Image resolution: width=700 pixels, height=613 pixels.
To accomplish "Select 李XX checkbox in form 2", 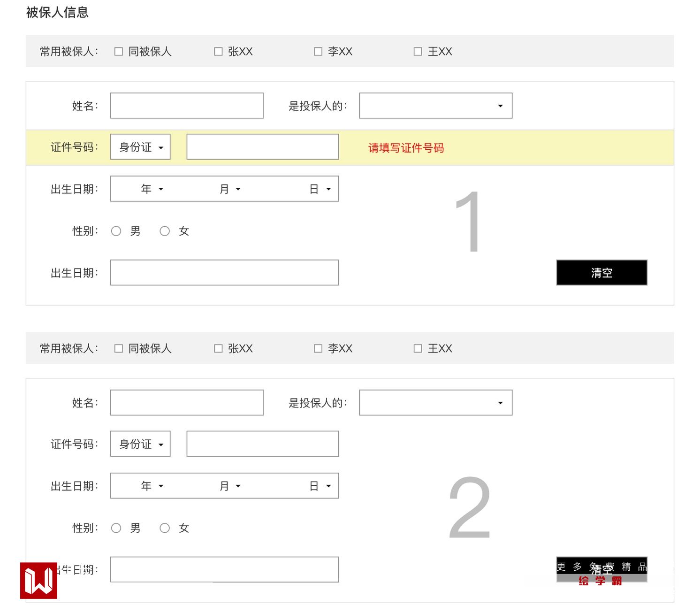I will [x=318, y=348].
